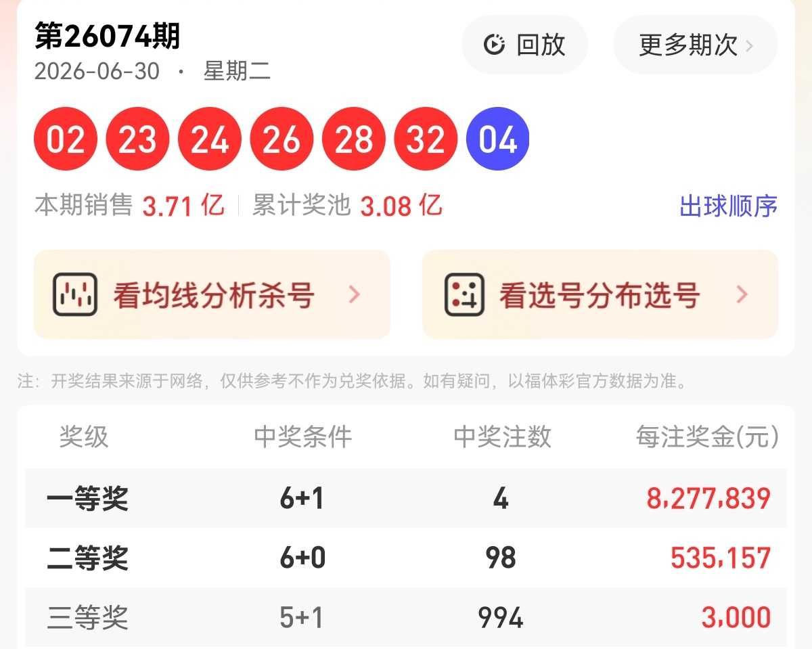Select the 一等奖 row label
812x649 pixels.
click(x=87, y=500)
